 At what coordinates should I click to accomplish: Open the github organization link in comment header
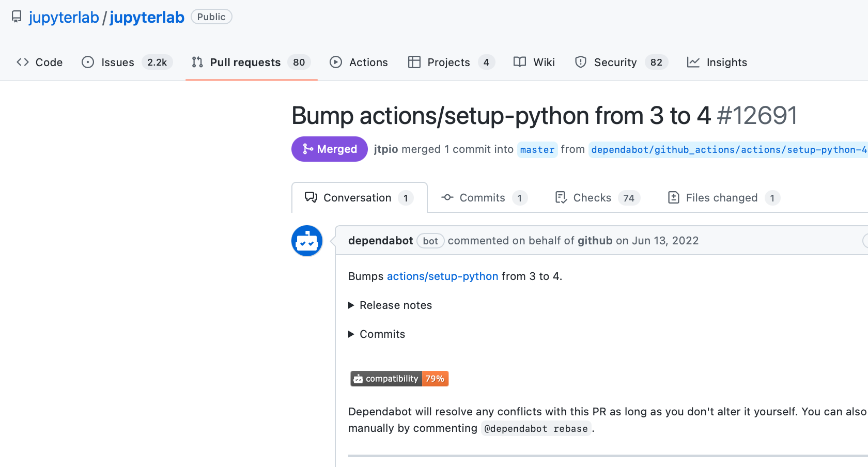(595, 241)
